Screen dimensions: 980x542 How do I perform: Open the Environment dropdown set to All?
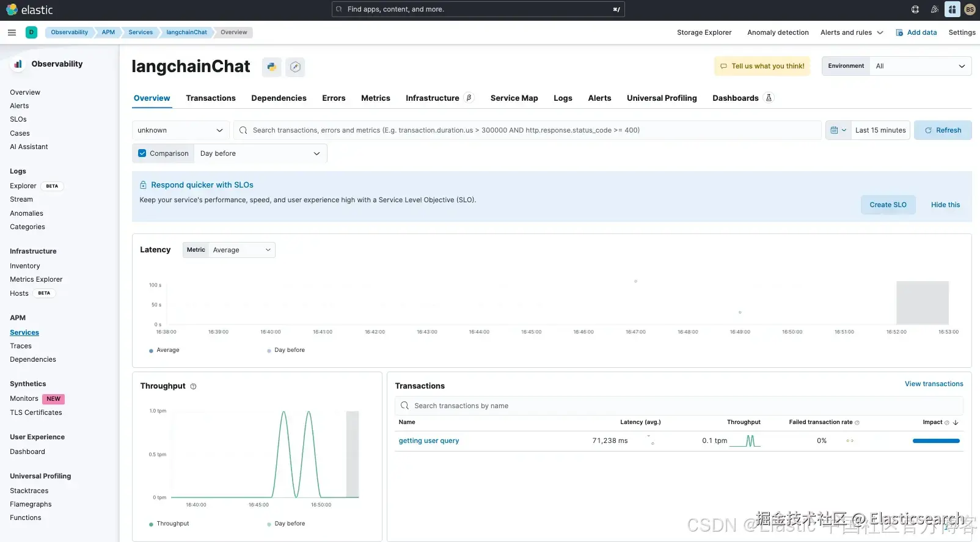(x=920, y=66)
